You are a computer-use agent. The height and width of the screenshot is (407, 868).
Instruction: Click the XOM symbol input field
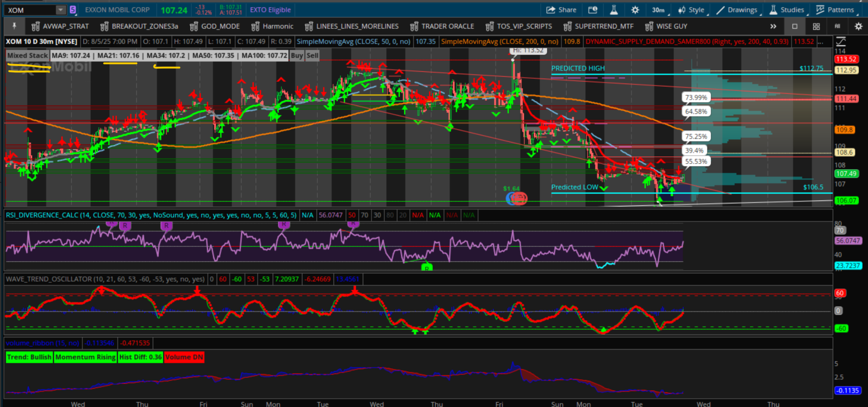tap(31, 10)
